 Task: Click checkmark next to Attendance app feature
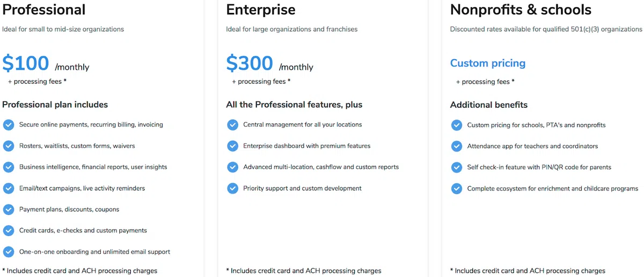point(457,146)
